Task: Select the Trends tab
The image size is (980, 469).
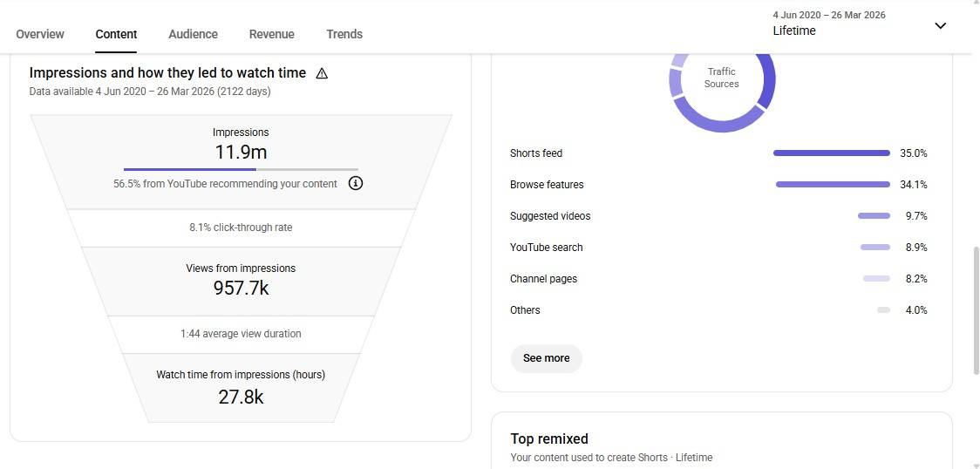Action: pyautogui.click(x=344, y=34)
